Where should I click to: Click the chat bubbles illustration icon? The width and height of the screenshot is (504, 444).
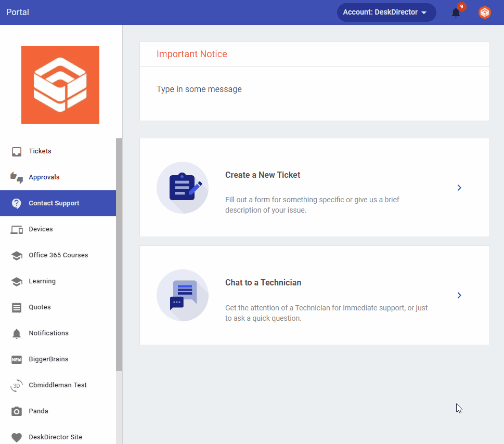pyautogui.click(x=183, y=295)
